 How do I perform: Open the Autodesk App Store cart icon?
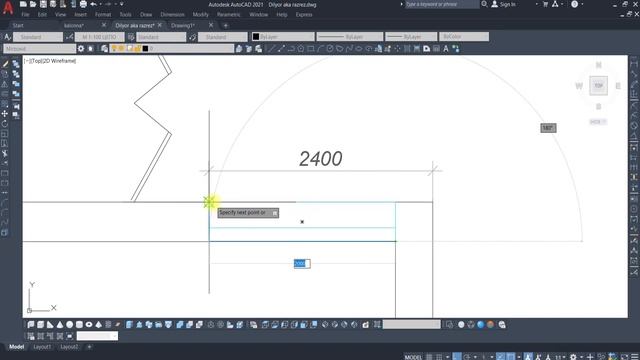pos(545,4)
